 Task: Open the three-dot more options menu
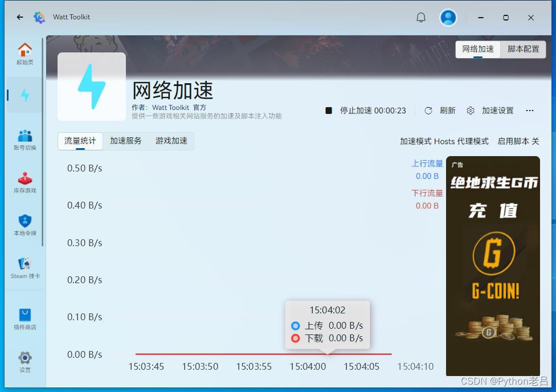click(x=530, y=111)
